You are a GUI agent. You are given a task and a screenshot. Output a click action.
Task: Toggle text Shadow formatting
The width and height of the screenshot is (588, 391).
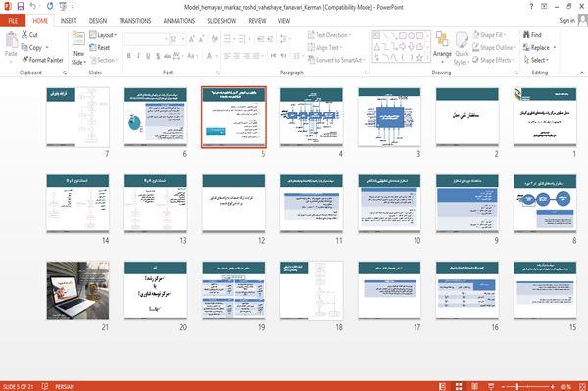158,56
